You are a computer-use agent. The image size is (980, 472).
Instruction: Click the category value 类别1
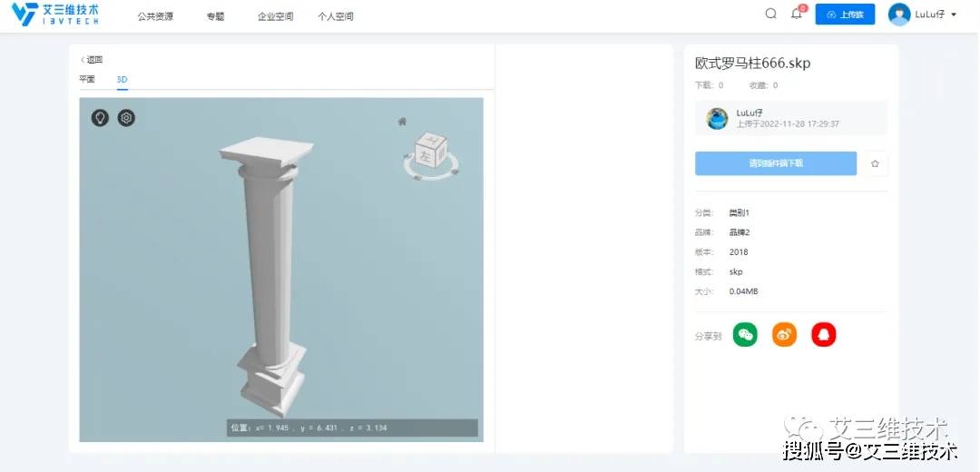click(739, 212)
